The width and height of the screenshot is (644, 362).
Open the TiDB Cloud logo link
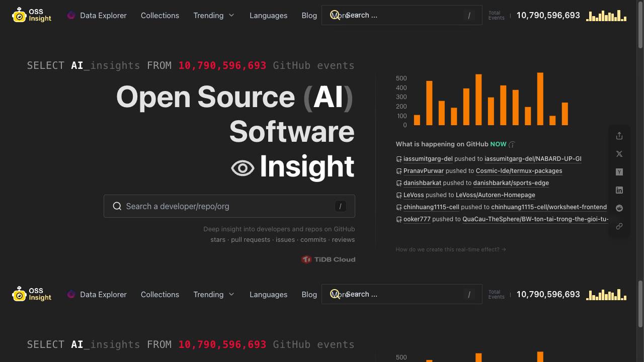[x=328, y=259]
